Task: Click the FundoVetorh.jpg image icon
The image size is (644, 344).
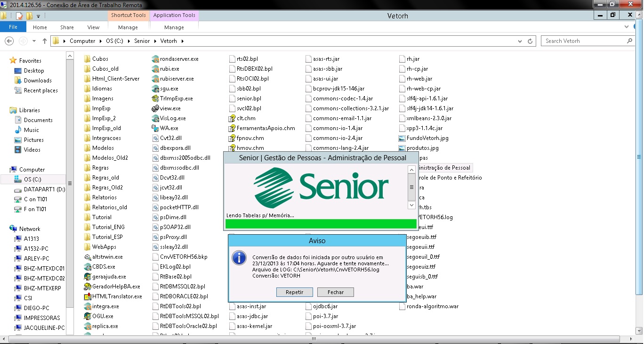Action: (x=402, y=138)
